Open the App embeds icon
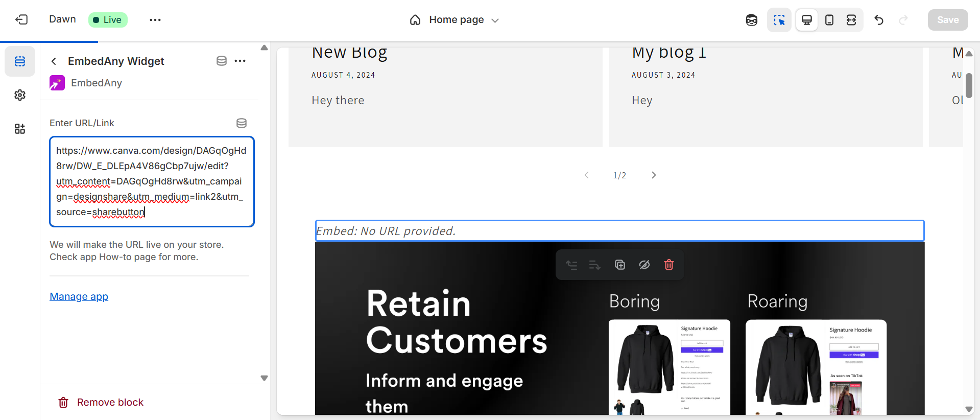This screenshot has width=980, height=420. coord(20,129)
